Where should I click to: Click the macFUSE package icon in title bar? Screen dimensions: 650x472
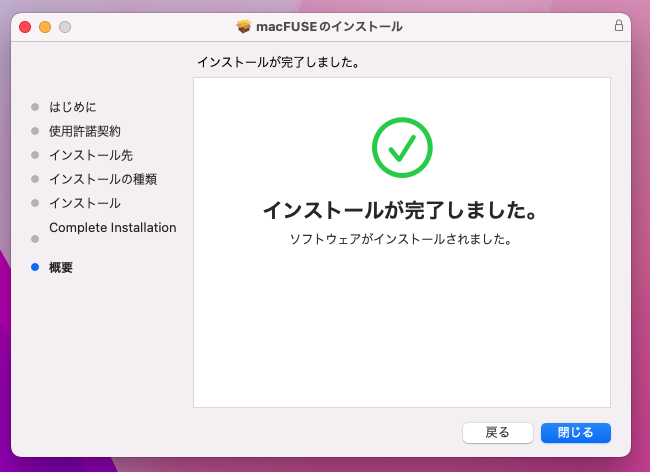pos(243,26)
